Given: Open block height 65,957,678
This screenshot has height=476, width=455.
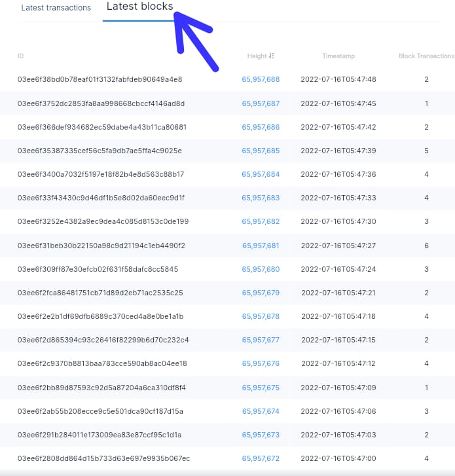Looking at the screenshot, I should [x=261, y=316].
